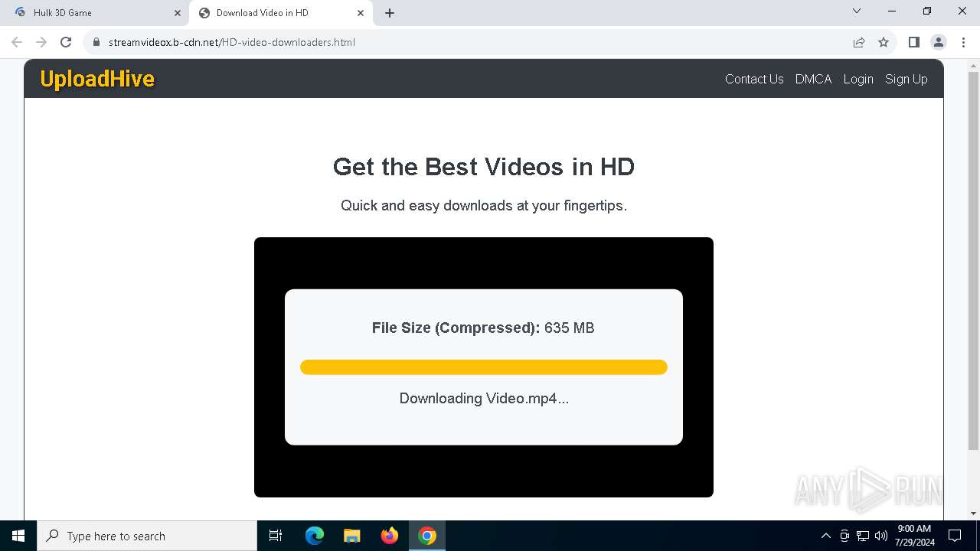The image size is (980, 551).
Task: Click the Chrome taskbar icon
Action: coord(427,536)
